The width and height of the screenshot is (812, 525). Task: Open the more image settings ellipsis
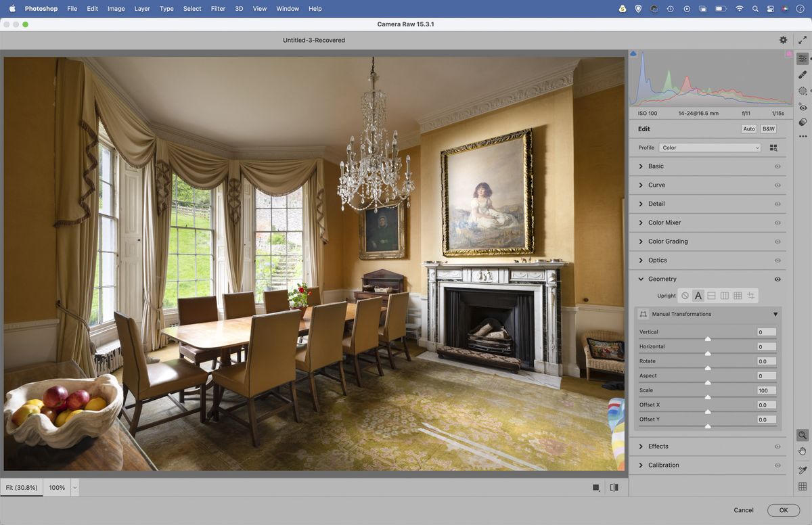coord(803,137)
